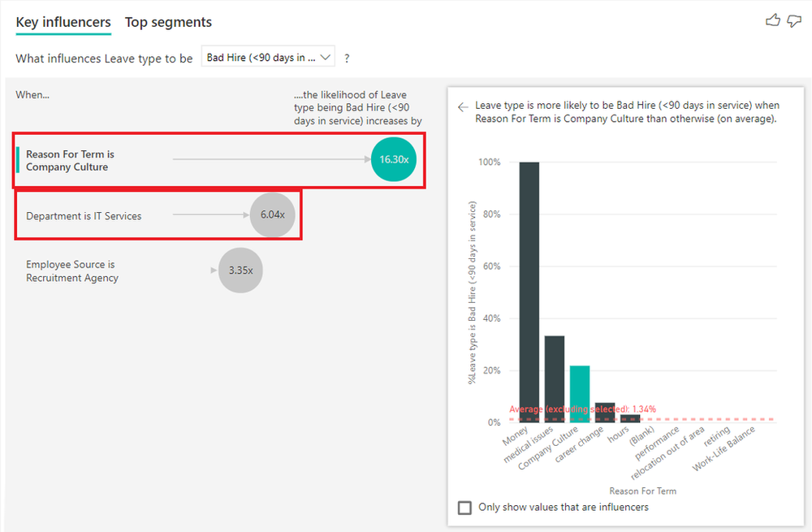This screenshot has height=532, width=812.
Task: Select the Key influencers tab
Action: 63,22
